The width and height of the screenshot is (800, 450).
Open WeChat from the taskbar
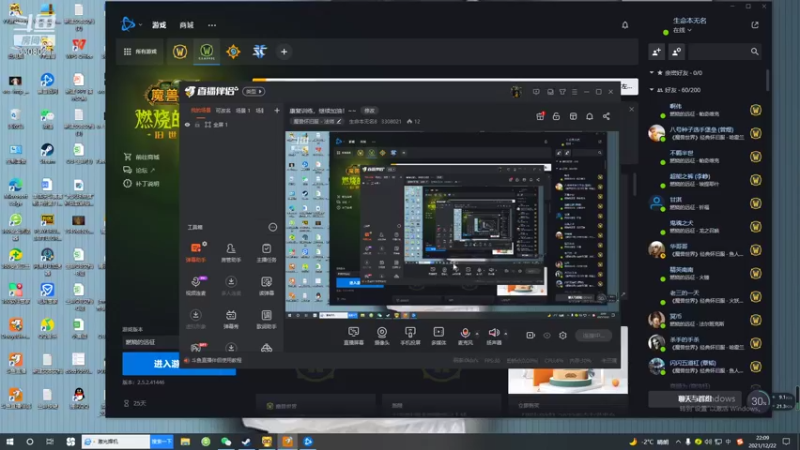click(226, 441)
